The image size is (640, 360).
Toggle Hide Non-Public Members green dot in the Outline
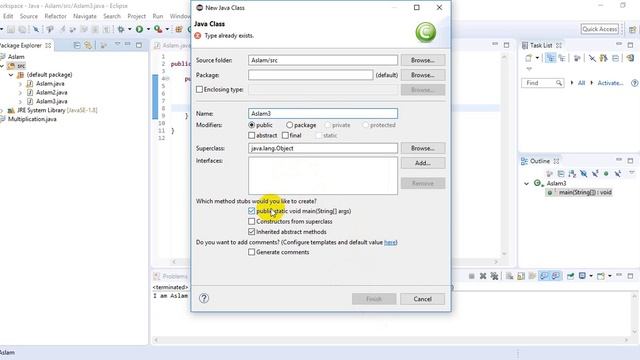tap(606, 174)
